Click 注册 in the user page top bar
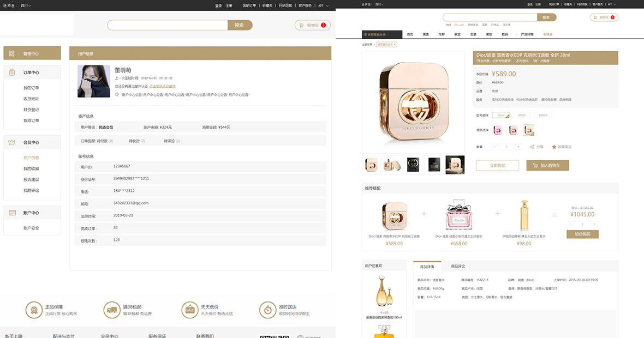 click(x=229, y=6)
